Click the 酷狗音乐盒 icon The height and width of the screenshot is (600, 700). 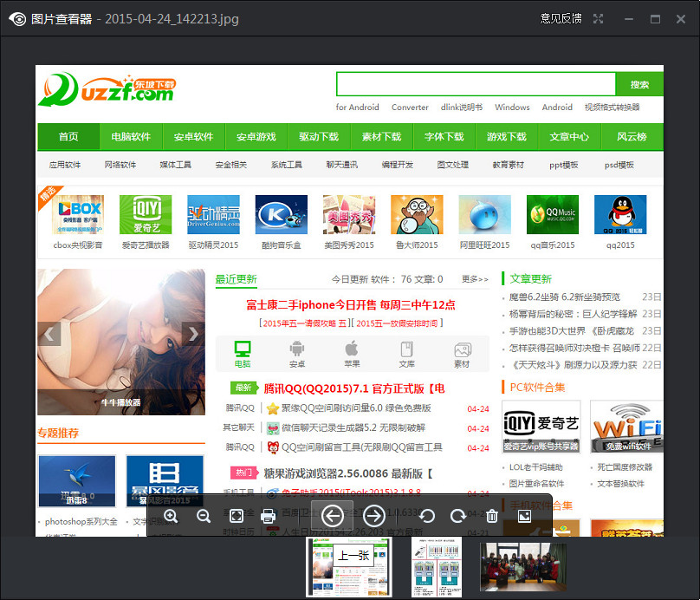click(282, 214)
